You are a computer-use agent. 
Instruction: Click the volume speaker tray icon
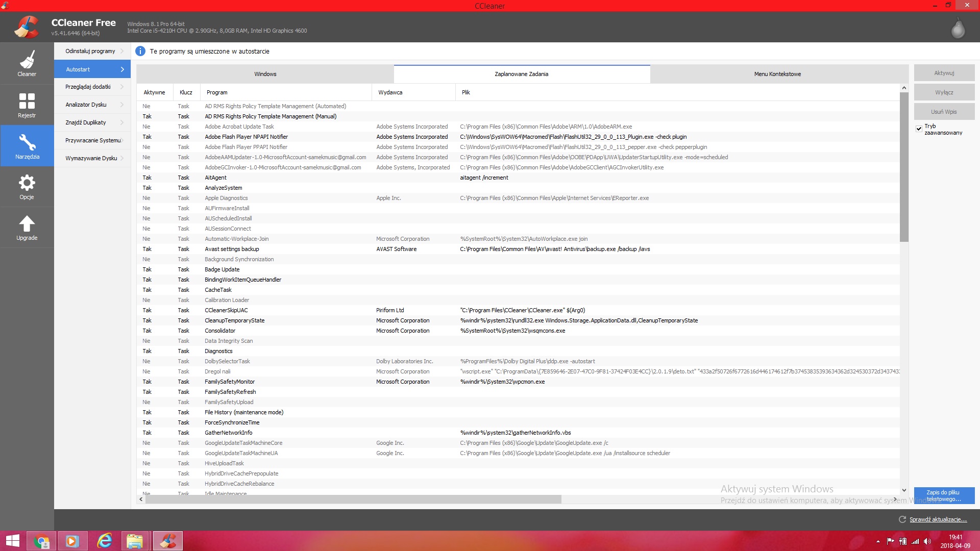pyautogui.click(x=927, y=541)
